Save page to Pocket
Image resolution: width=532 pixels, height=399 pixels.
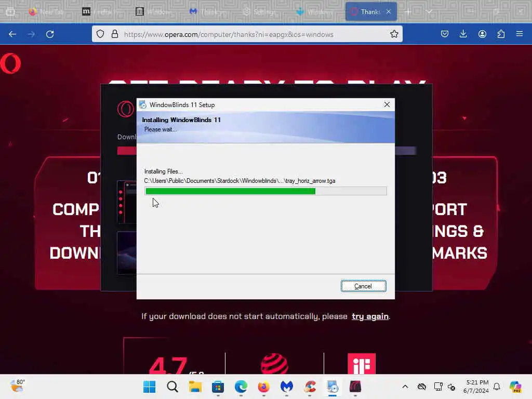[445, 34]
